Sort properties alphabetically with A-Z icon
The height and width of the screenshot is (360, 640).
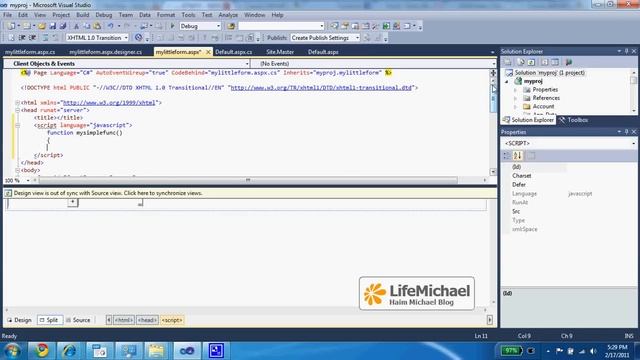click(x=518, y=156)
